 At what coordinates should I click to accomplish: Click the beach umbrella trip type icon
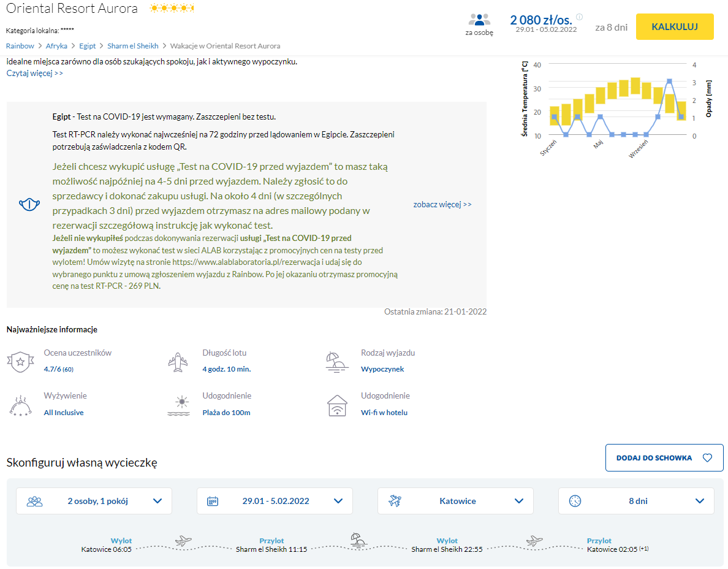point(337,362)
